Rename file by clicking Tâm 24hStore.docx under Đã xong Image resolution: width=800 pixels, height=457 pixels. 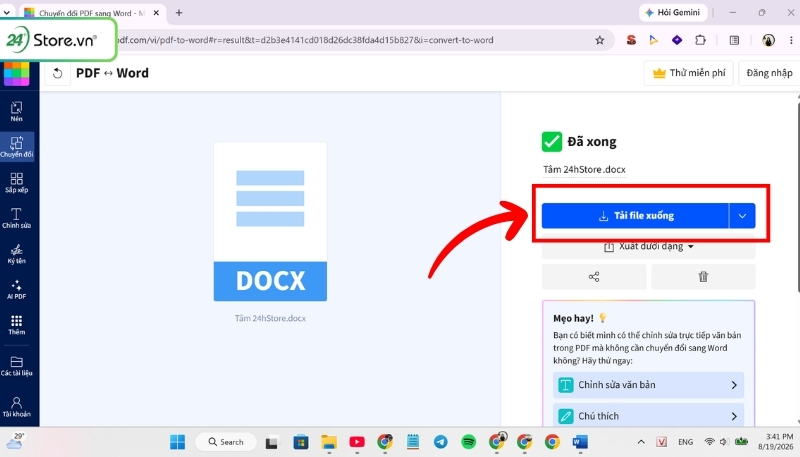(584, 169)
